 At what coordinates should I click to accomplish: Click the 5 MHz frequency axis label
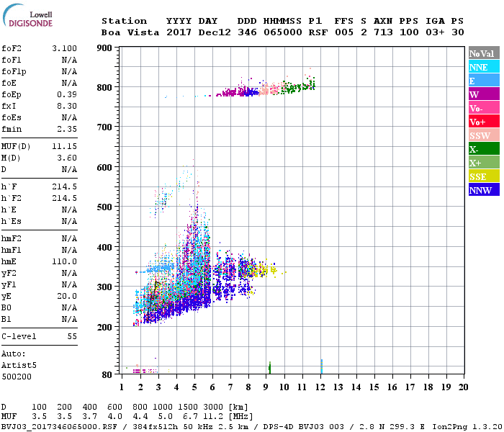pos(194,387)
